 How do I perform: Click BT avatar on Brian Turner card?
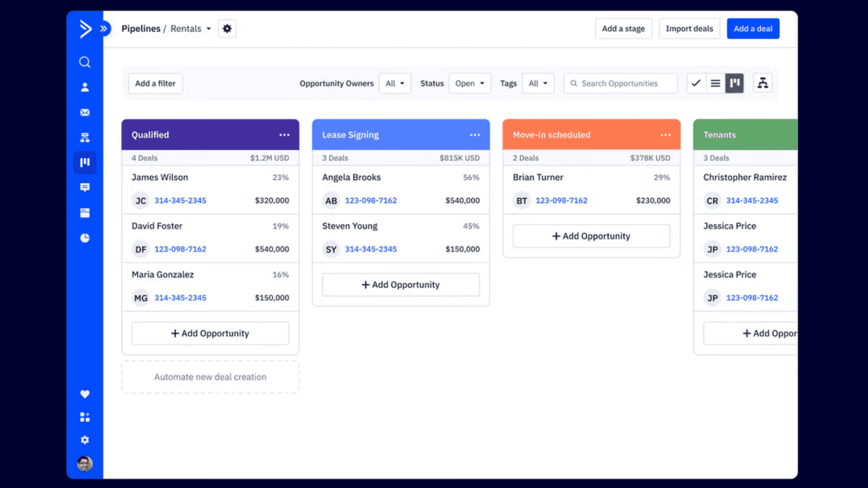(522, 201)
